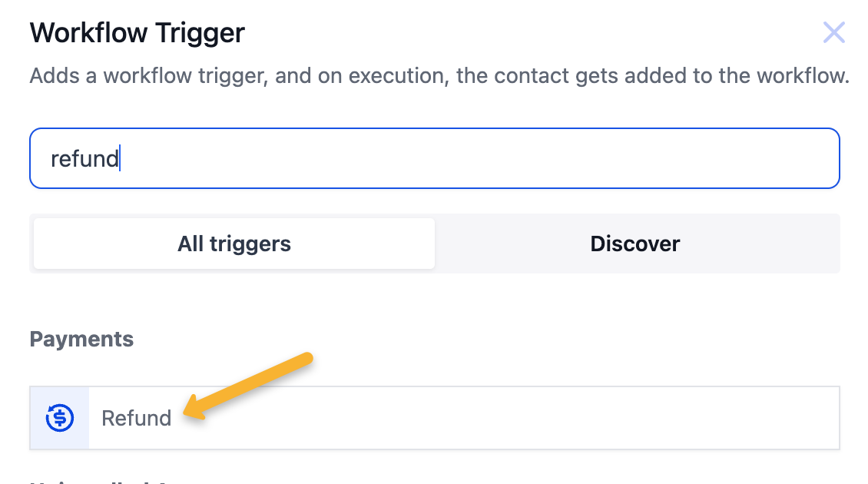Click the Refund dollar-arrow icon
This screenshot has height=484, width=868.
click(60, 418)
